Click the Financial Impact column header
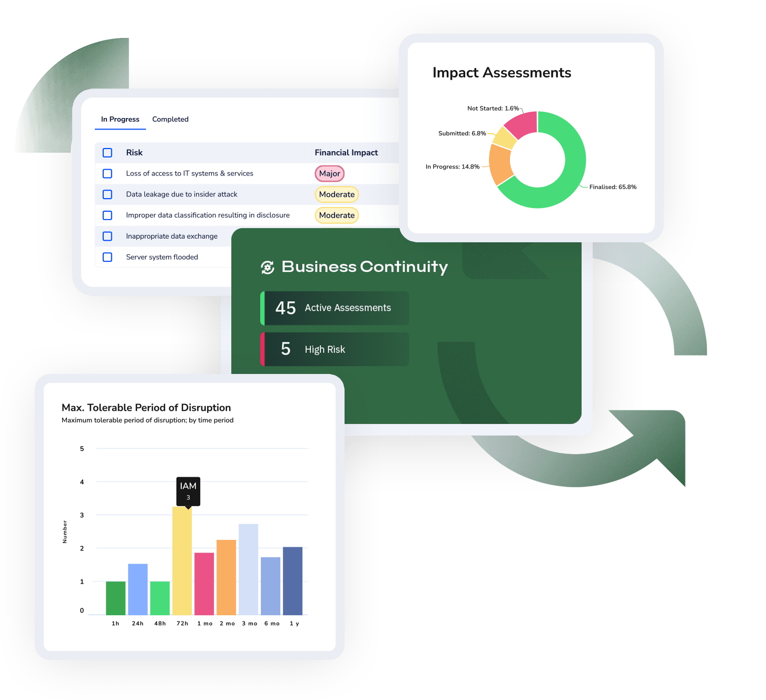 [346, 153]
